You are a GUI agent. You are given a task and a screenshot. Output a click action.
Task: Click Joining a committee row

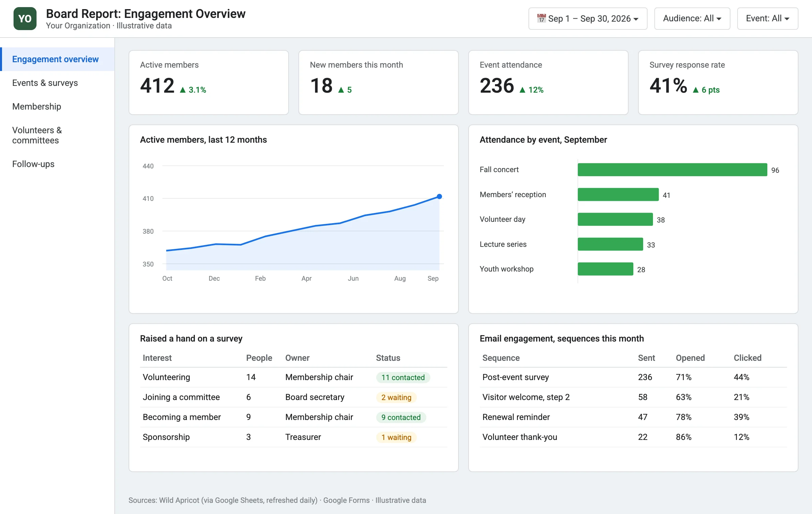click(x=294, y=397)
